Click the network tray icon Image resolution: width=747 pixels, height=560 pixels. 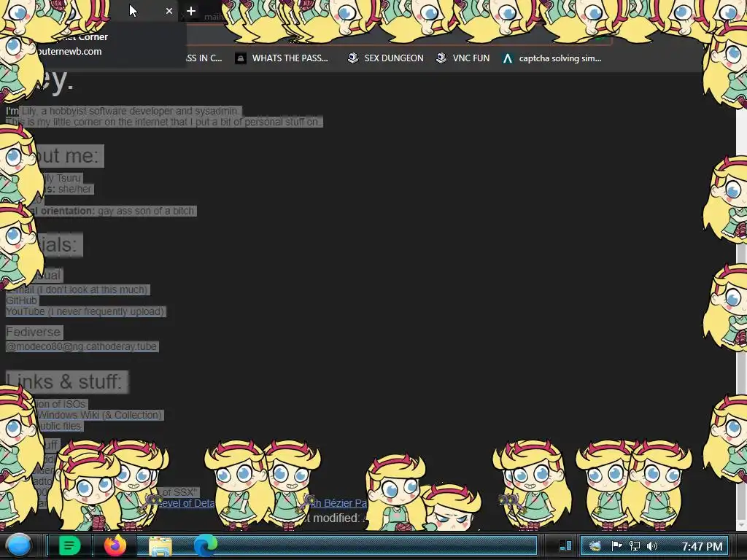point(634,545)
